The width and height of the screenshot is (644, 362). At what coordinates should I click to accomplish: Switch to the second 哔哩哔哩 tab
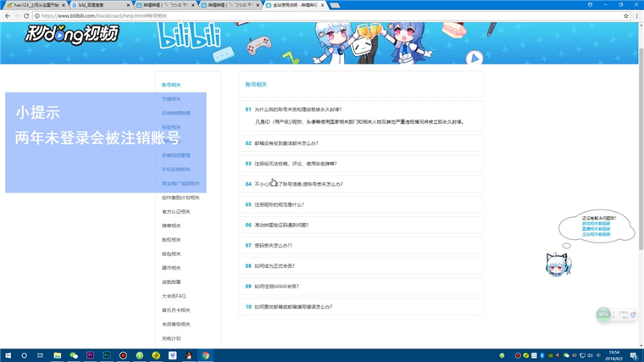230,5
